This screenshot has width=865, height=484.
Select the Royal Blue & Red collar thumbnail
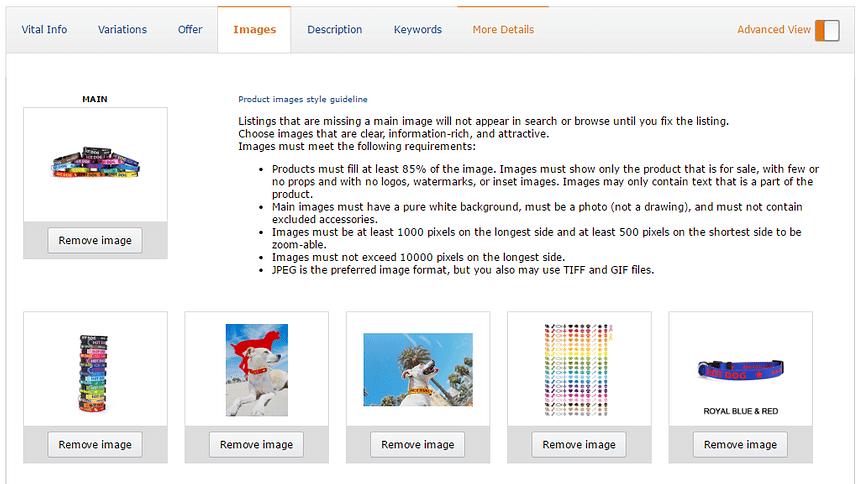coord(740,372)
